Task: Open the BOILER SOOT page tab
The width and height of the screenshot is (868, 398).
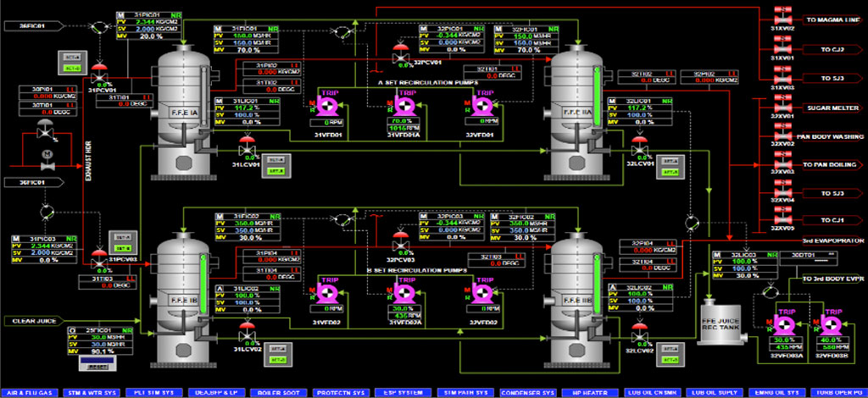Action: 278,392
